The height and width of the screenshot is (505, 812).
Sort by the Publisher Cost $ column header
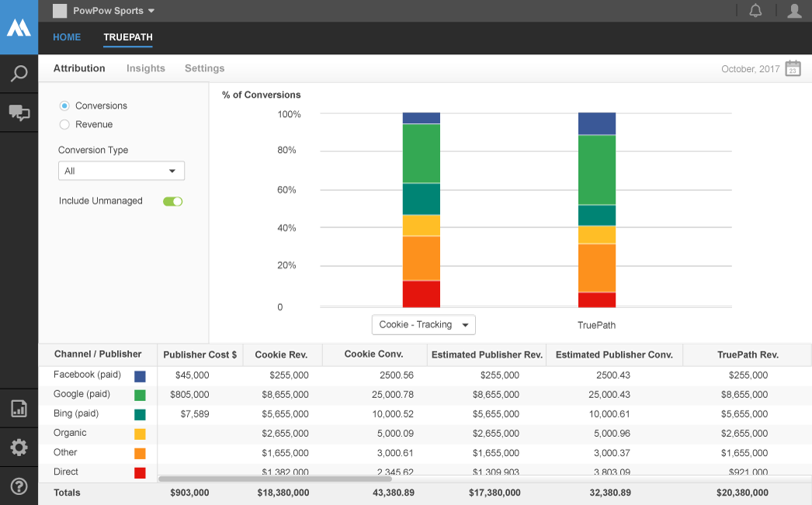coord(200,355)
